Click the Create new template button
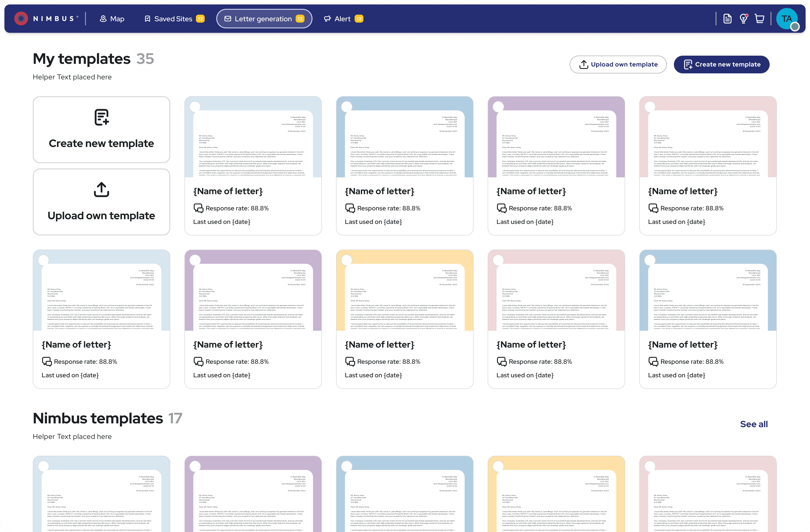This screenshot has height=532, width=810. click(x=722, y=64)
